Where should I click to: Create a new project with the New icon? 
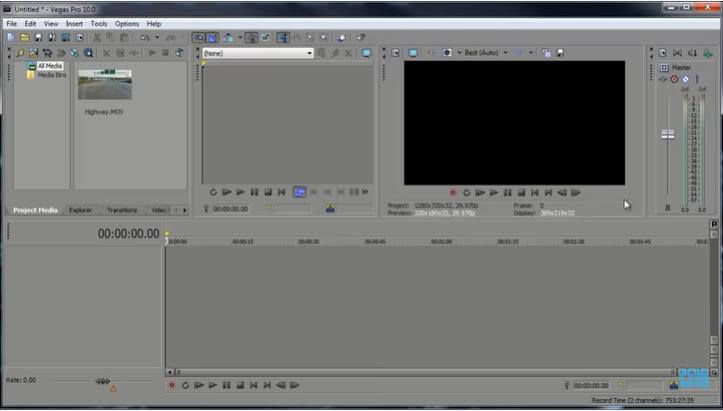(x=11, y=38)
